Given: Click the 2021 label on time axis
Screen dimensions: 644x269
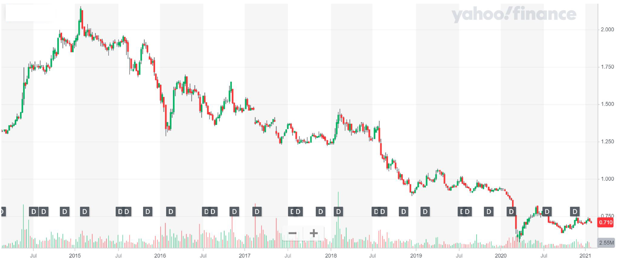Looking at the screenshot, I should pos(585,256).
